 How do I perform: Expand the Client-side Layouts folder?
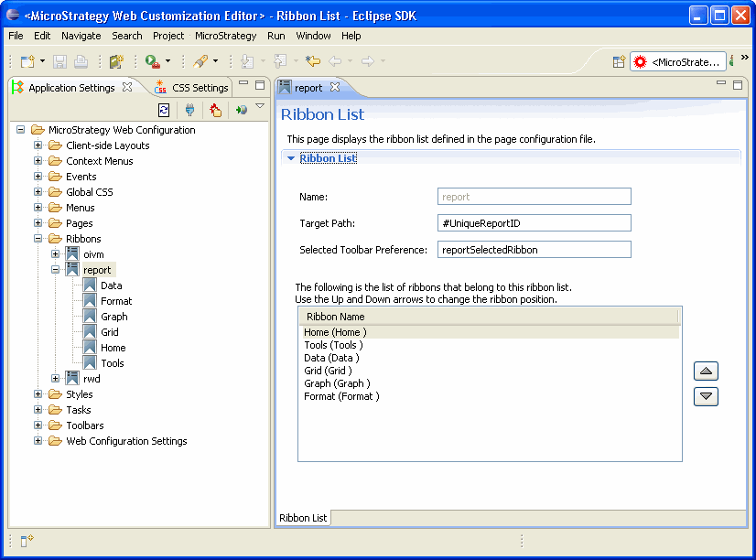pyautogui.click(x=38, y=145)
